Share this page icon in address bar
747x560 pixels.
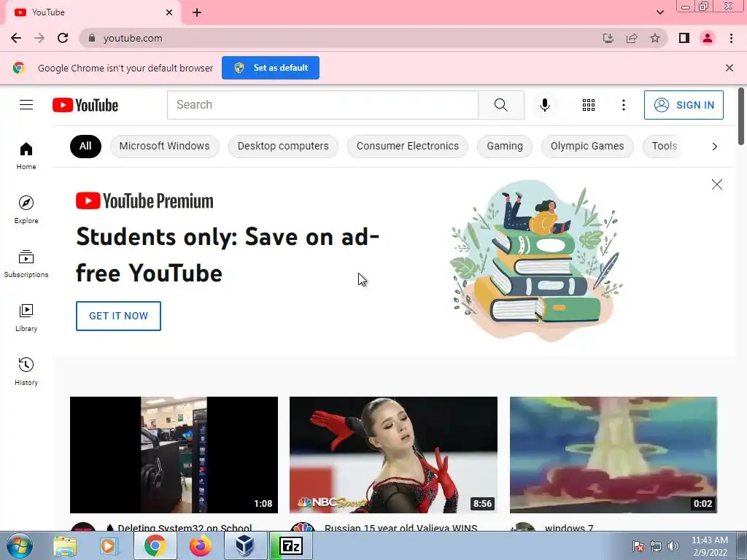point(632,38)
